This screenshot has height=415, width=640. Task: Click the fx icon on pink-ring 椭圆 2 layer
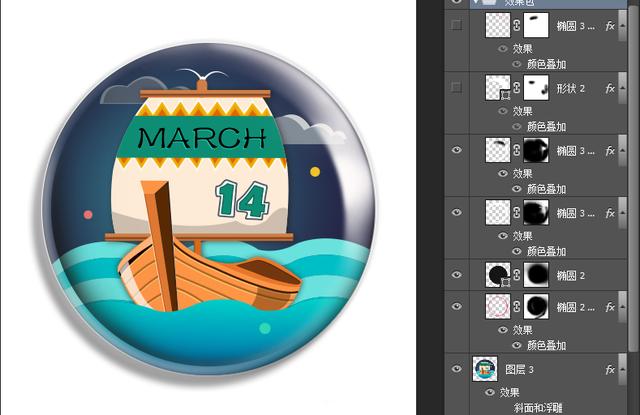[609, 305]
